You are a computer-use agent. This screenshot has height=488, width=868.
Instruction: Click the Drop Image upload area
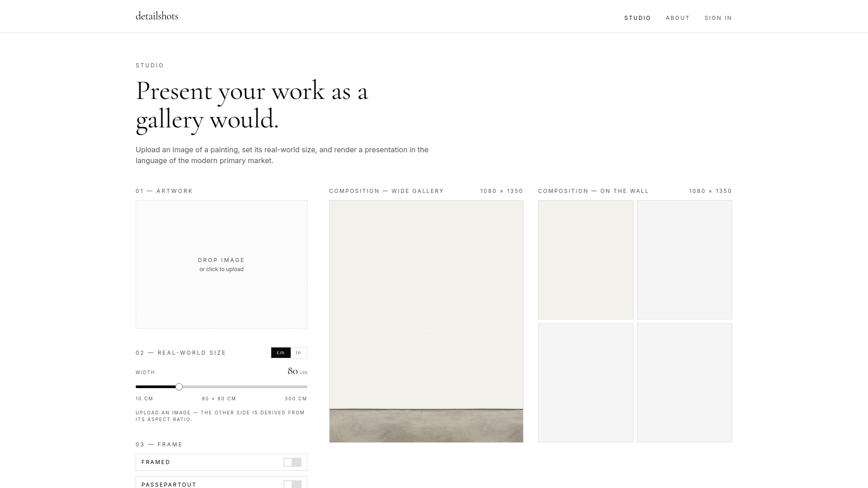pyautogui.click(x=222, y=264)
